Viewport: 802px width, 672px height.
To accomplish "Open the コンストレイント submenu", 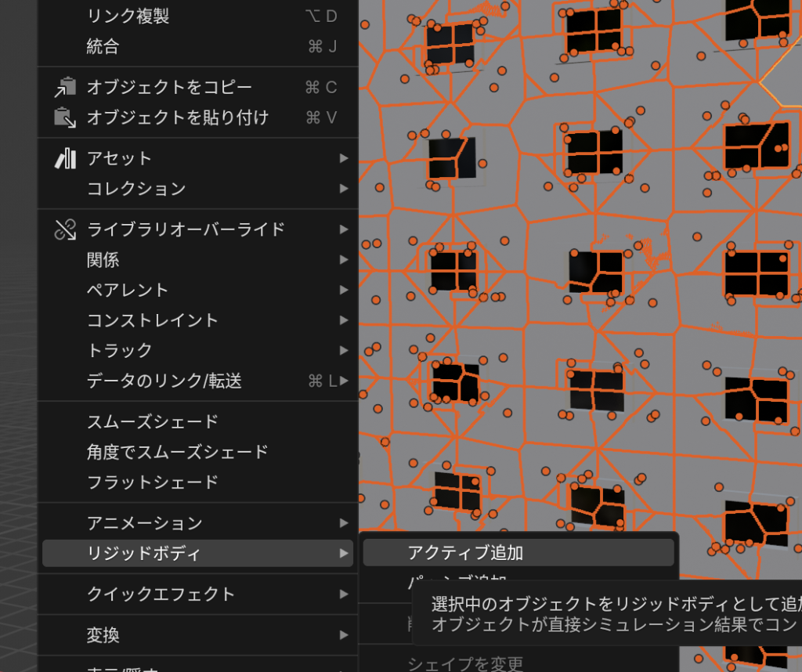I will point(152,320).
